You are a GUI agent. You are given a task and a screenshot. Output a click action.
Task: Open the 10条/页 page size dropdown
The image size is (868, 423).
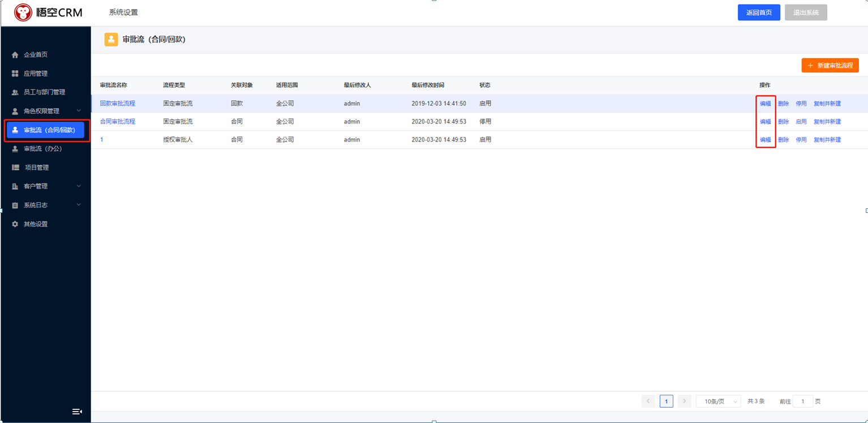point(718,401)
